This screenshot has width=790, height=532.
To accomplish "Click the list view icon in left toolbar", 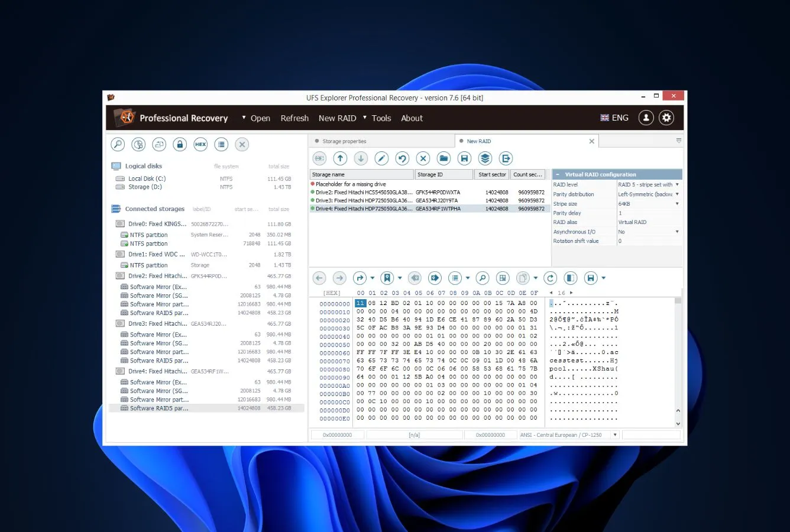I will [221, 144].
